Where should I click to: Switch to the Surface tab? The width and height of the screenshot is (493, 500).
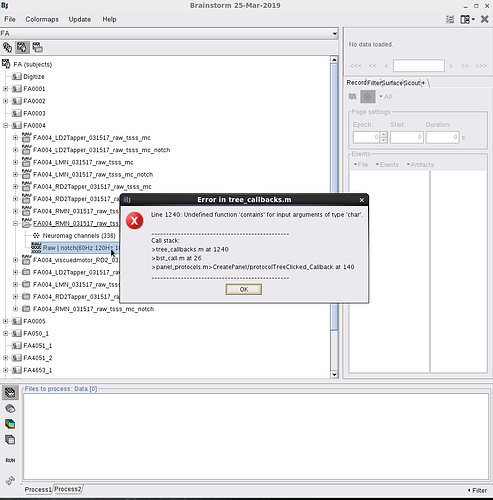392,83
